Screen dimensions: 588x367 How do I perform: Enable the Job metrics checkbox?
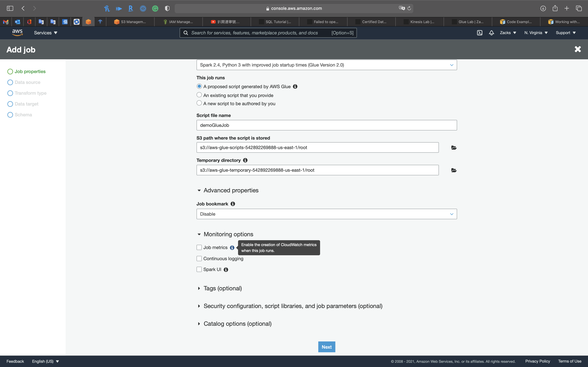(199, 247)
